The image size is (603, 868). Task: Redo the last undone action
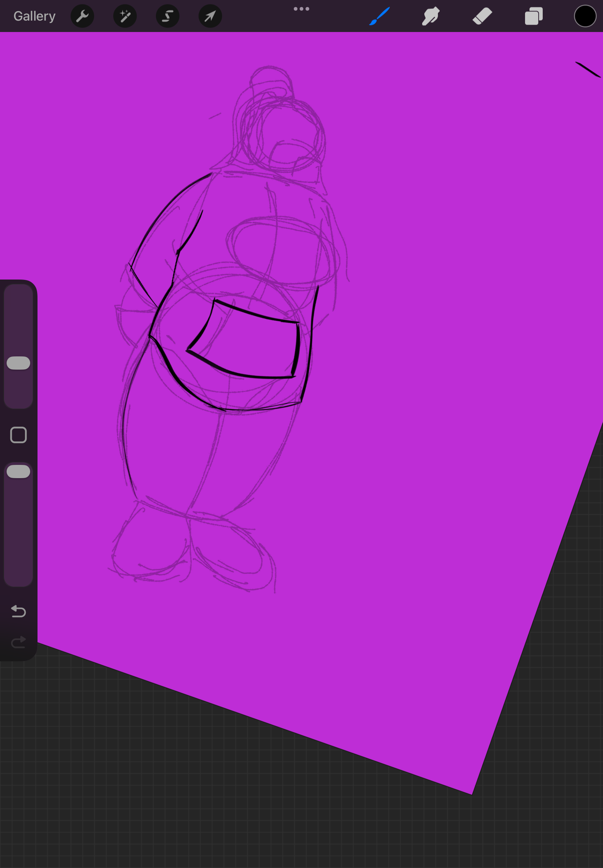click(18, 642)
